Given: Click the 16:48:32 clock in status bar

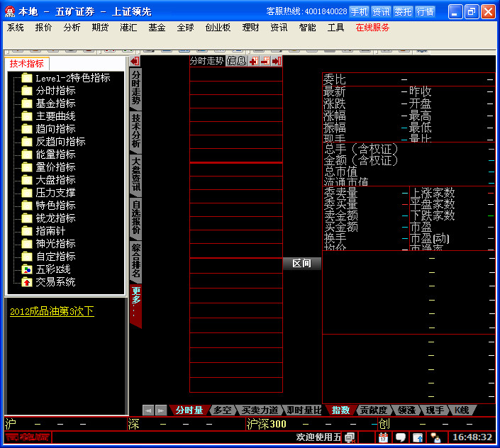Looking at the screenshot, I should tap(472, 437).
